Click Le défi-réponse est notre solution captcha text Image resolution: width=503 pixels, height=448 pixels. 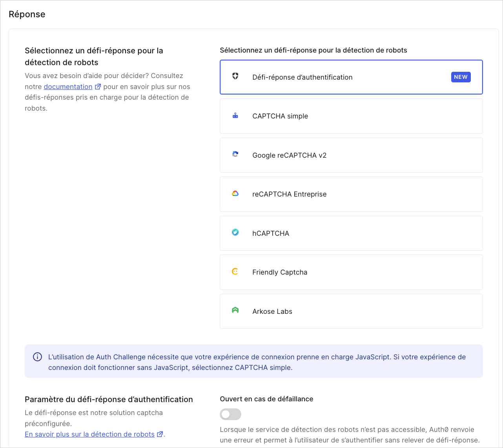[x=94, y=418]
